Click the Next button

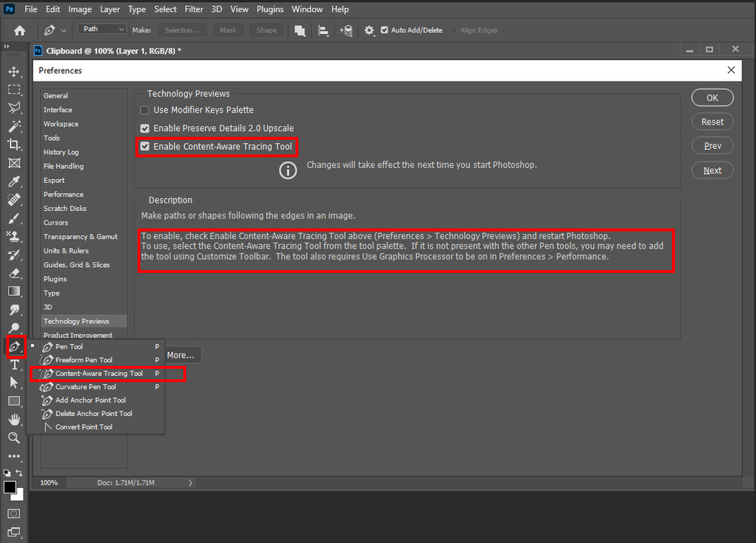pos(712,171)
